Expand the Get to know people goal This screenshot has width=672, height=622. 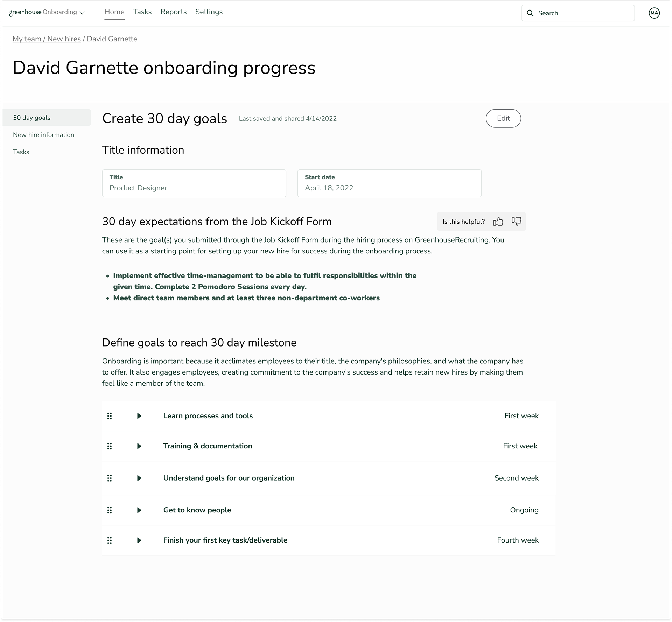point(139,510)
